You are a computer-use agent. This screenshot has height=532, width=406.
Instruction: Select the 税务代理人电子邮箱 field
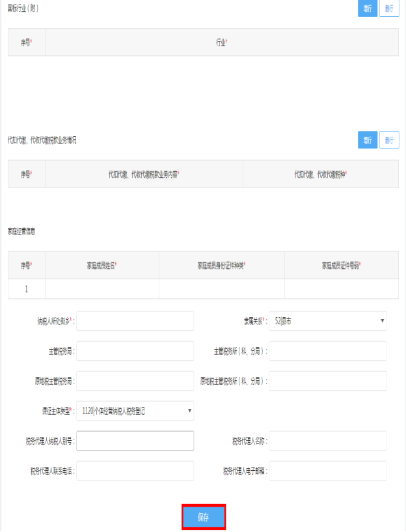click(x=328, y=471)
